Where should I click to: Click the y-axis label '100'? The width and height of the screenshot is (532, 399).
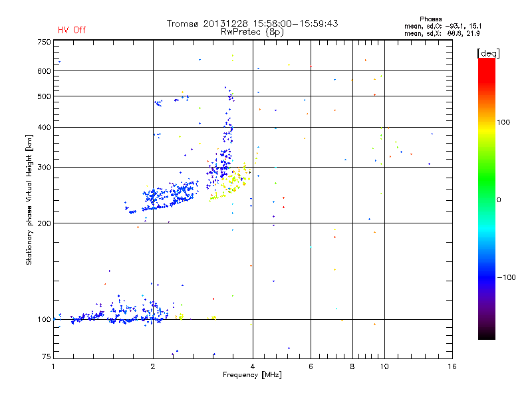(44, 320)
